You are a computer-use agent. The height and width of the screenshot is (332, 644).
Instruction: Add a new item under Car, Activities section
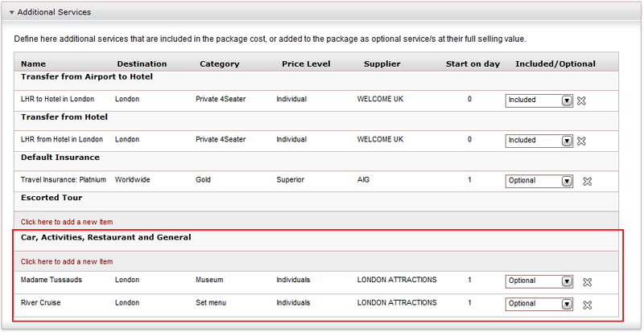[x=67, y=261]
